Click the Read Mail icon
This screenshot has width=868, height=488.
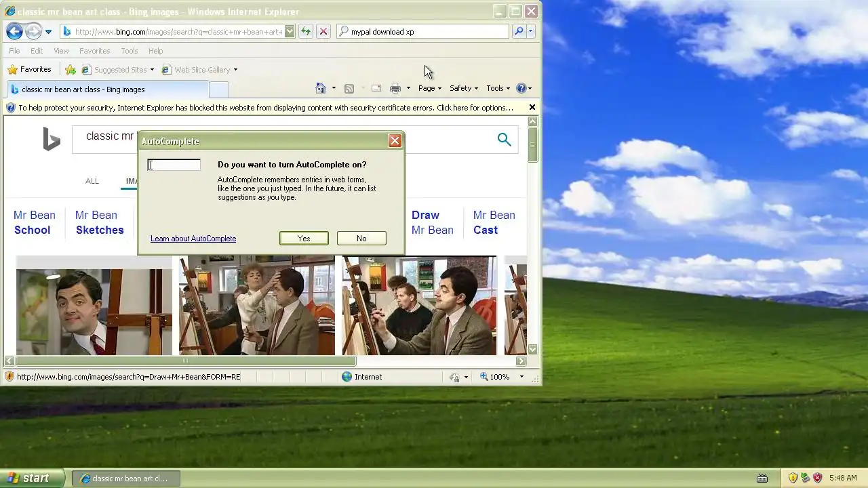376,88
